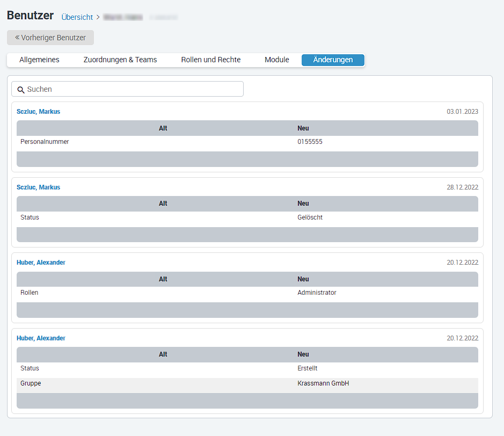Click the Gelöscht status value
504x436 pixels.
[310, 217]
